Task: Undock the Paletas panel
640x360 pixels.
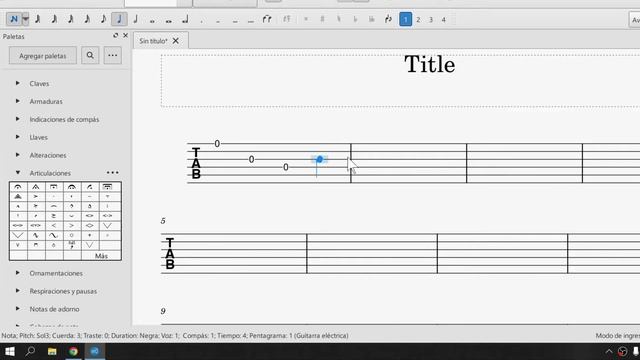Action: pyautogui.click(x=116, y=36)
